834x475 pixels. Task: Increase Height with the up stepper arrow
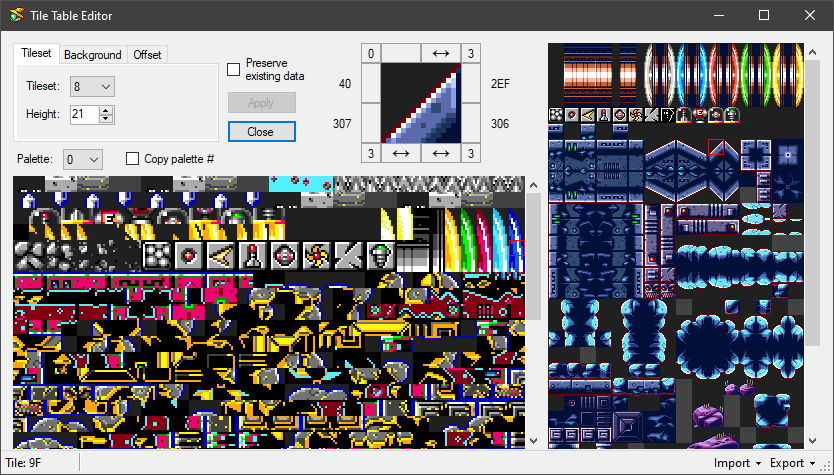(x=106, y=111)
